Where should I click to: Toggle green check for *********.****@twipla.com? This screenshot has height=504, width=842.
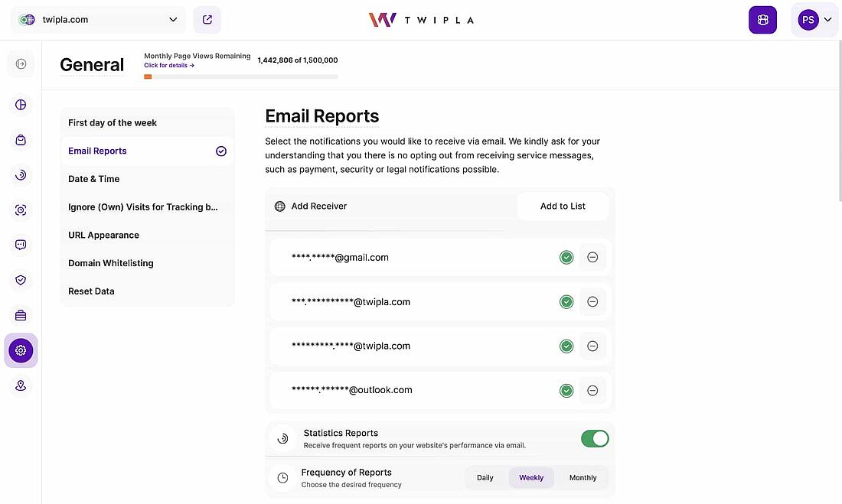tap(566, 346)
